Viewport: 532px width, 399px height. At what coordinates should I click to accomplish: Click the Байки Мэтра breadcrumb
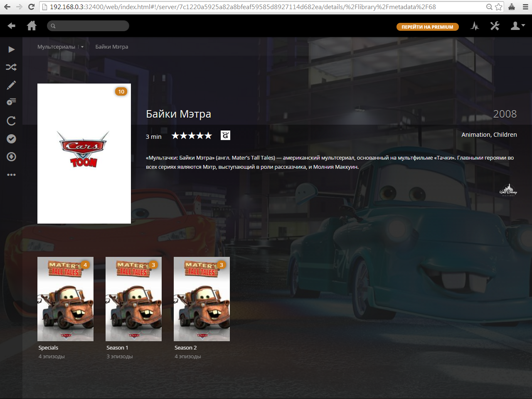point(112,47)
